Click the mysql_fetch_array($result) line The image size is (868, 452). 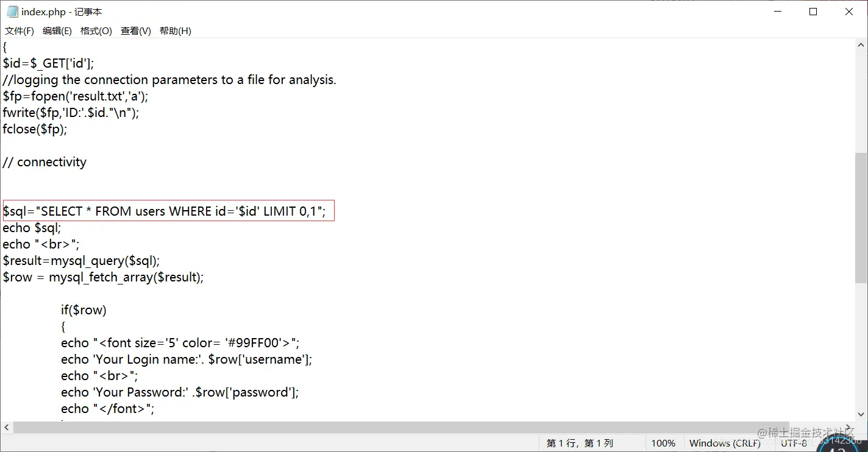(x=103, y=277)
